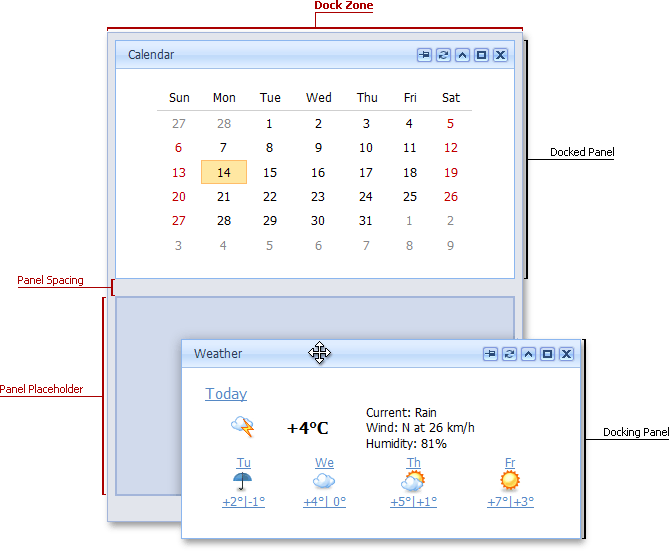Screen dimensions: 669x553
Task: Maximize the Weather panel
Action: 547,354
